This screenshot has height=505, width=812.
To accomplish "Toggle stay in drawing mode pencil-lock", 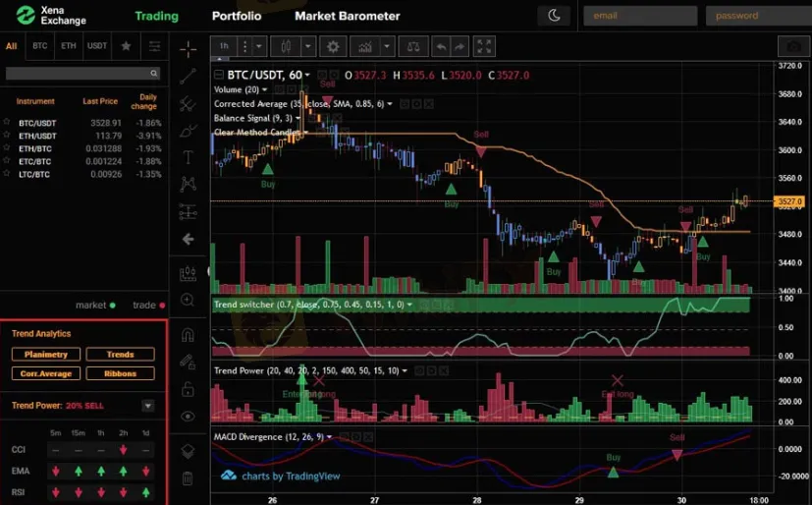I will coord(188,362).
